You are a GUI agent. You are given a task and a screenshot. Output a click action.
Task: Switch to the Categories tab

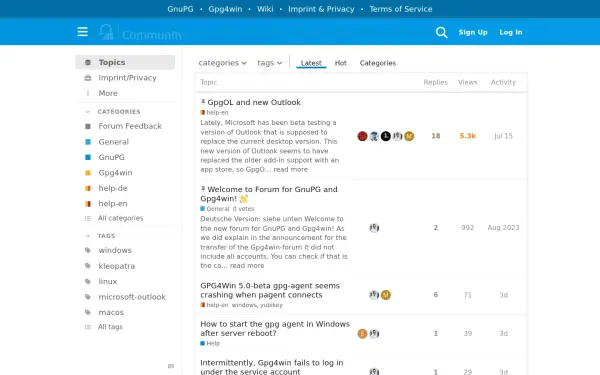point(378,63)
